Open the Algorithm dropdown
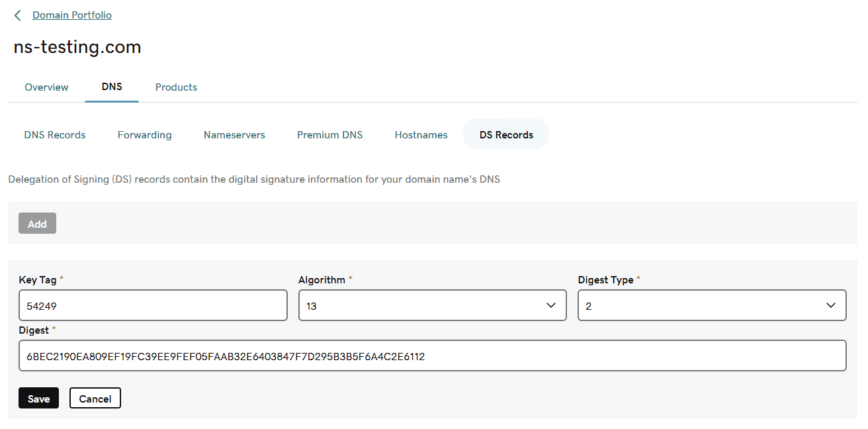This screenshot has height=429, width=868. click(x=432, y=305)
